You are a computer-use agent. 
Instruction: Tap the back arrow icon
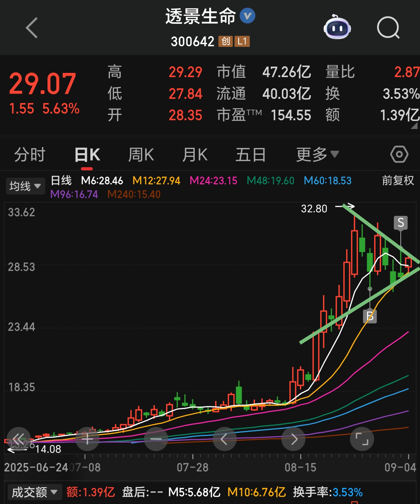point(32,28)
